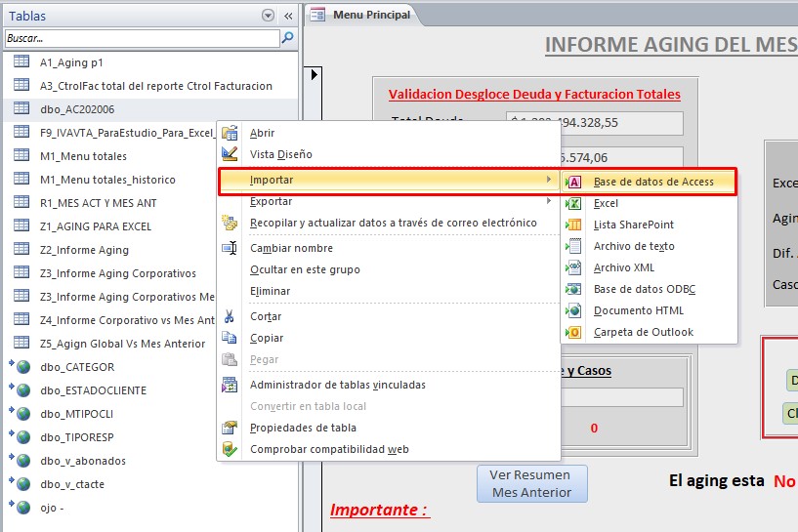Screen dimensions: 798x532
Task: Expand the Exportar submenu
Action: click(271, 201)
